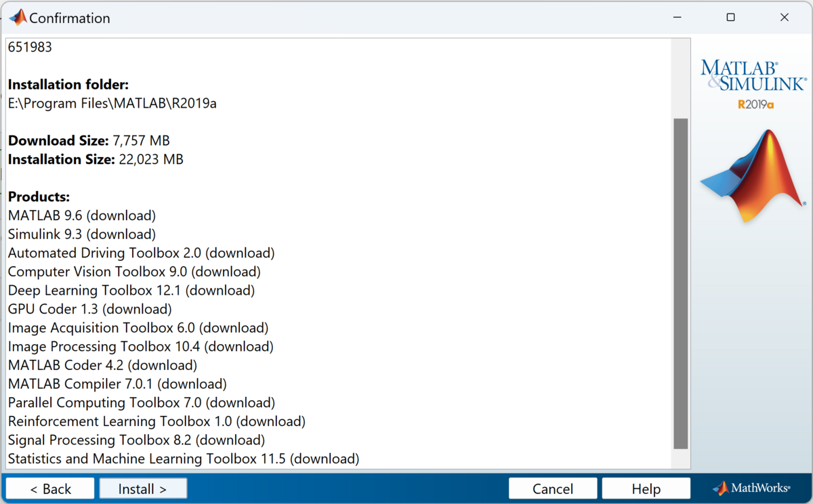Image resolution: width=813 pixels, height=504 pixels.
Task: Click the MATLAB & Simulink logo
Action: (x=753, y=75)
